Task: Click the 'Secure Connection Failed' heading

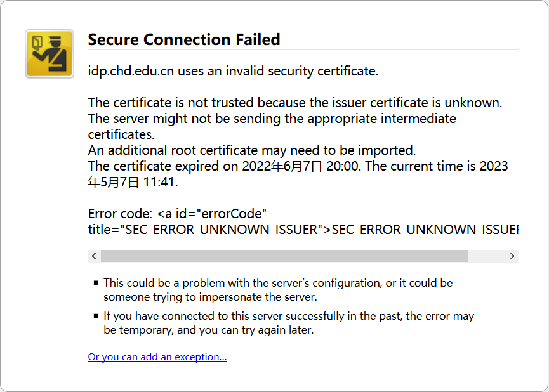Action: coord(184,39)
